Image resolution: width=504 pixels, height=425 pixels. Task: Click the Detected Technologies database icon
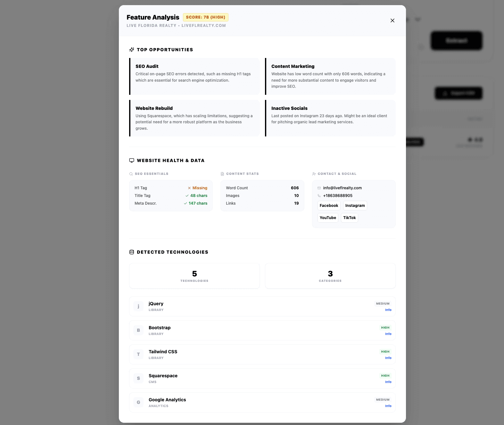(x=132, y=252)
